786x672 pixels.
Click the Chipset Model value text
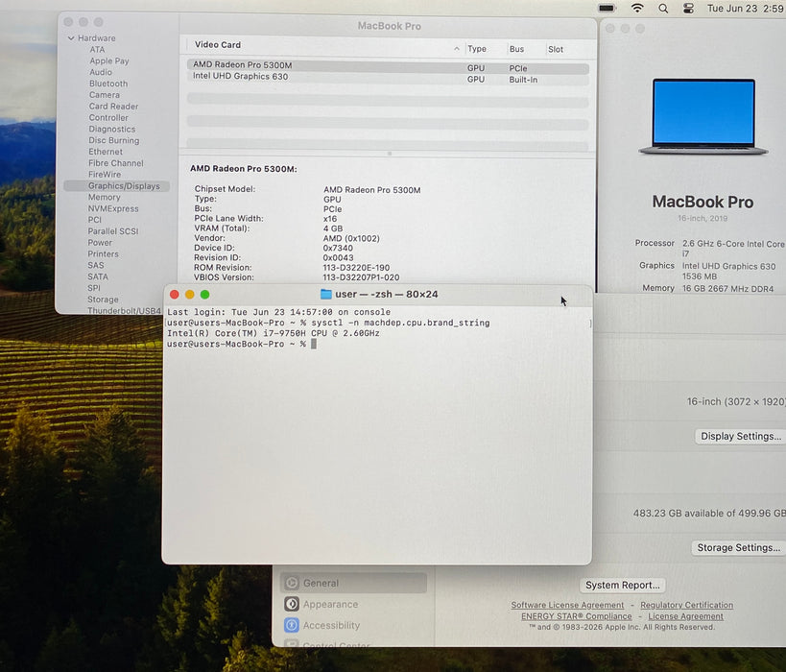tap(372, 190)
